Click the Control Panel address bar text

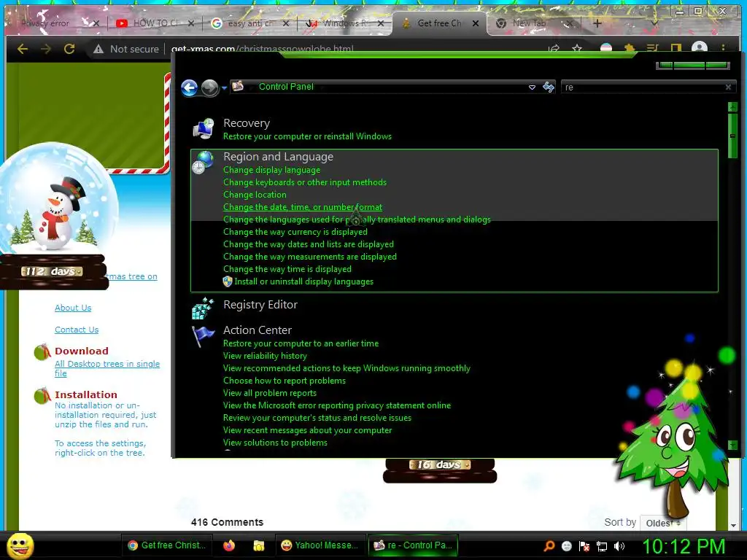point(286,87)
